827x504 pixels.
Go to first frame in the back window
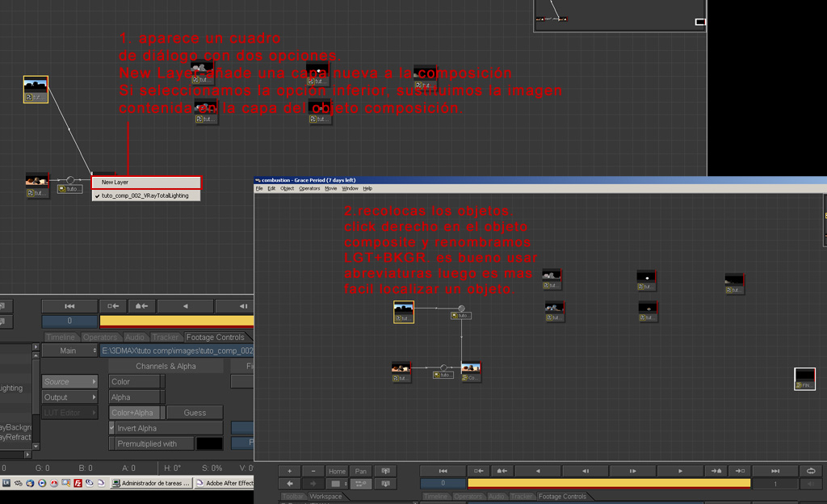point(69,306)
